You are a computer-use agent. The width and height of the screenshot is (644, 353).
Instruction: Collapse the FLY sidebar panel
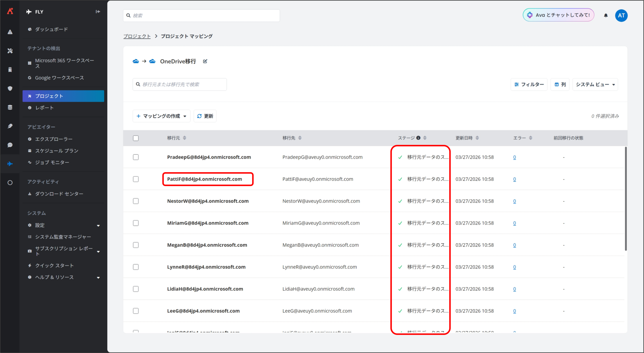click(x=98, y=12)
